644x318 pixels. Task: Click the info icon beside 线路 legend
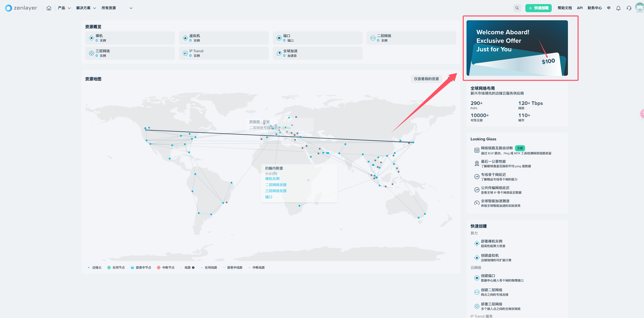coord(193,268)
